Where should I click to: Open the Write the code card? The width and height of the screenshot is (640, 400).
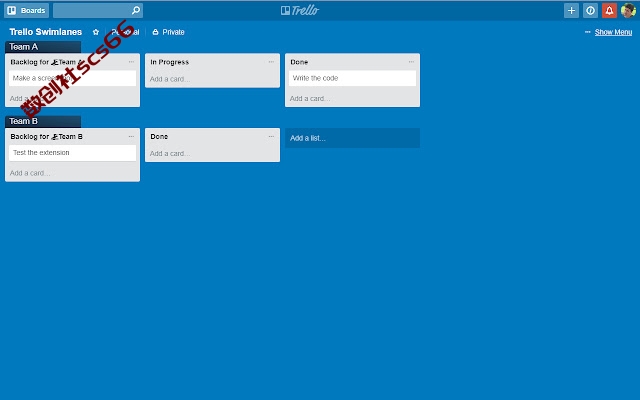point(353,78)
